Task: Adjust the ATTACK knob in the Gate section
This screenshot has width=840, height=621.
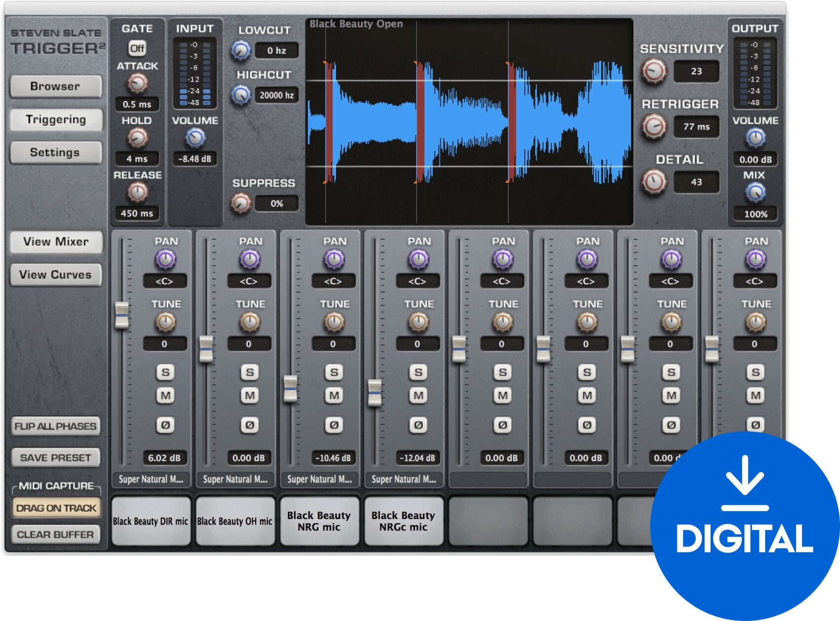Action: point(138,82)
